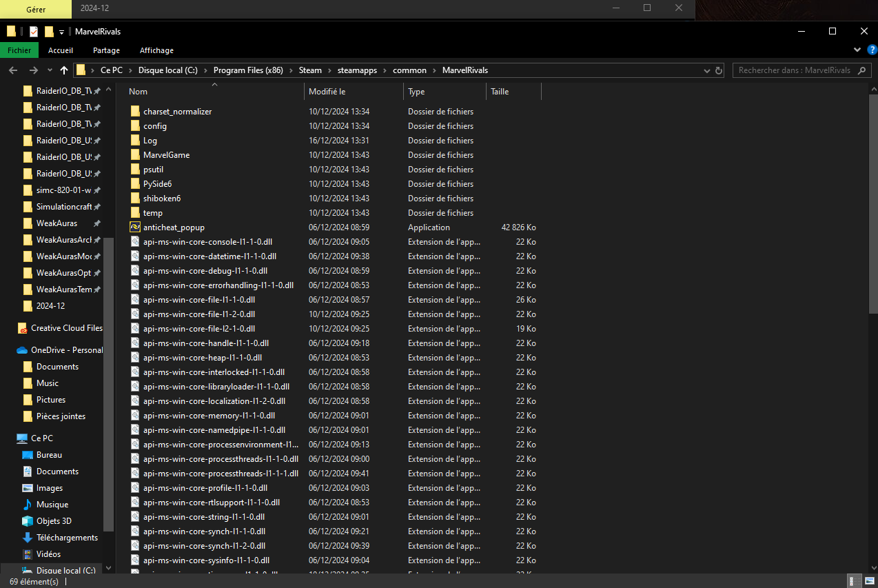Select the anticheat_popup application icon
This screenshot has height=588, width=878.
click(x=135, y=227)
